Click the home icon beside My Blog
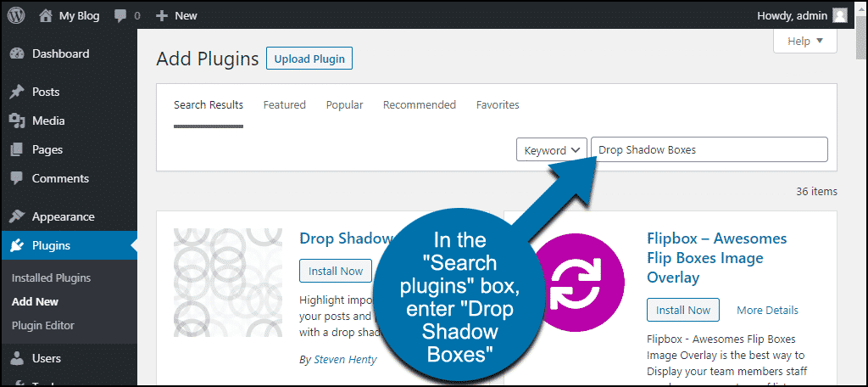The height and width of the screenshot is (387, 868). tap(46, 16)
